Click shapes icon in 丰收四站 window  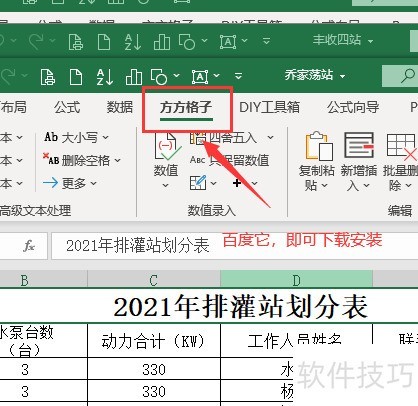click(x=187, y=42)
